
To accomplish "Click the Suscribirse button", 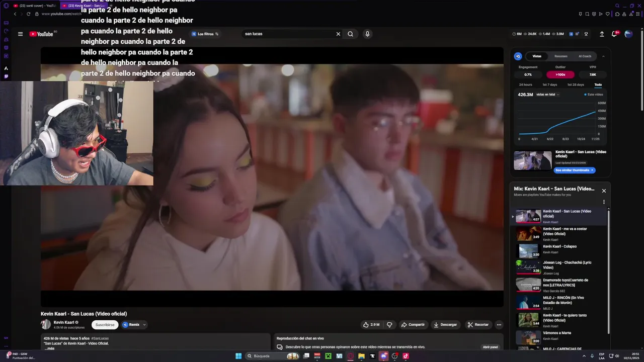I will pyautogui.click(x=105, y=325).
